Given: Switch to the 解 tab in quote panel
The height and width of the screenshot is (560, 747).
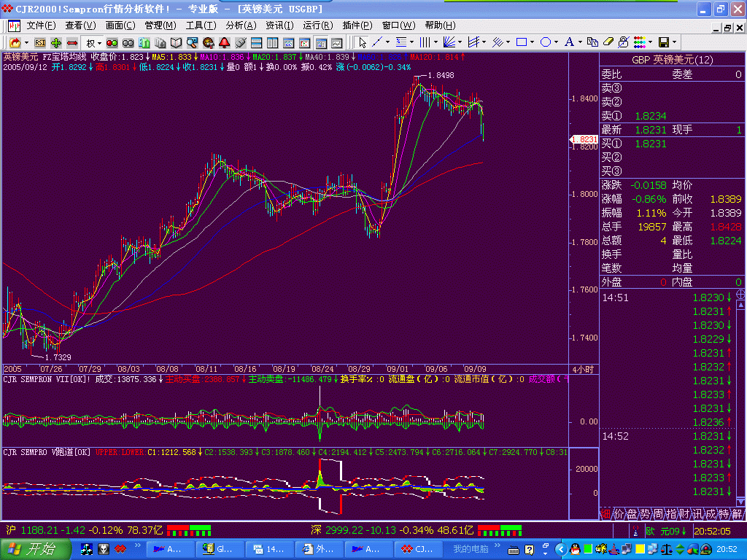Looking at the screenshot, I should (x=737, y=514).
